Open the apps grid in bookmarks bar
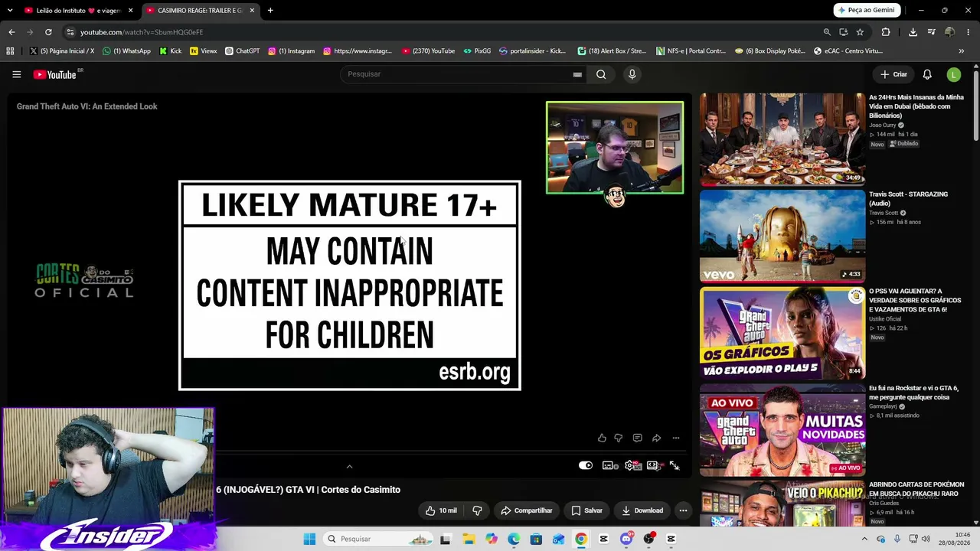 pos(10,51)
